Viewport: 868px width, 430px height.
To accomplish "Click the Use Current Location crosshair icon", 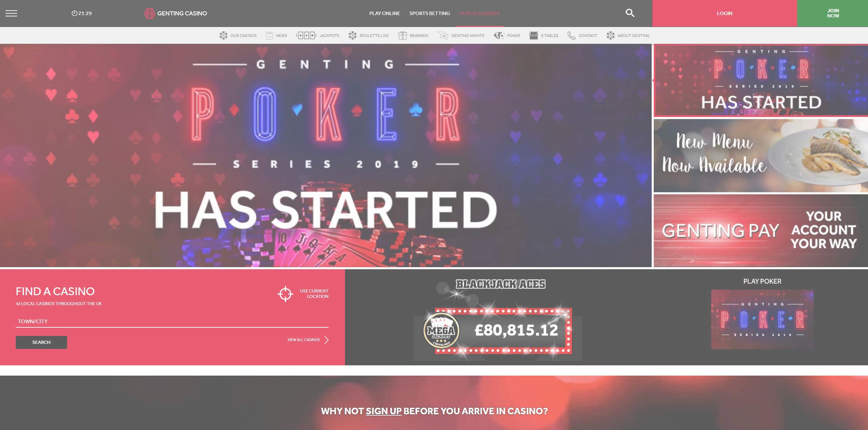I will click(x=285, y=294).
